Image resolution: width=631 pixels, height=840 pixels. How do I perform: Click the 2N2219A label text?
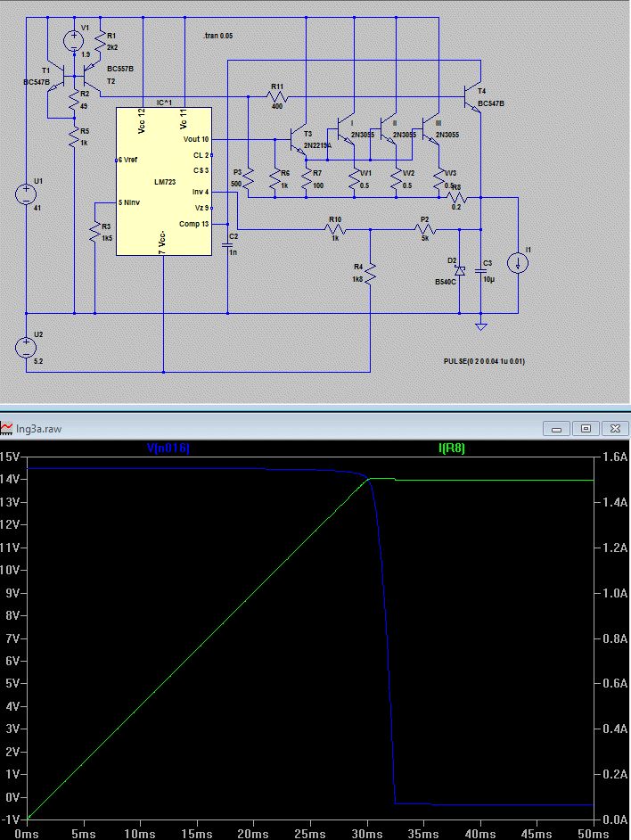pyautogui.click(x=317, y=145)
